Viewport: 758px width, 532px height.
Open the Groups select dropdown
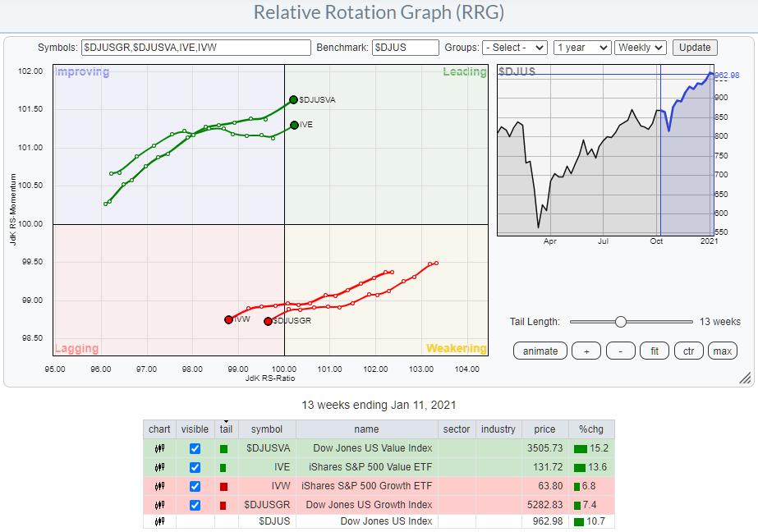(515, 48)
